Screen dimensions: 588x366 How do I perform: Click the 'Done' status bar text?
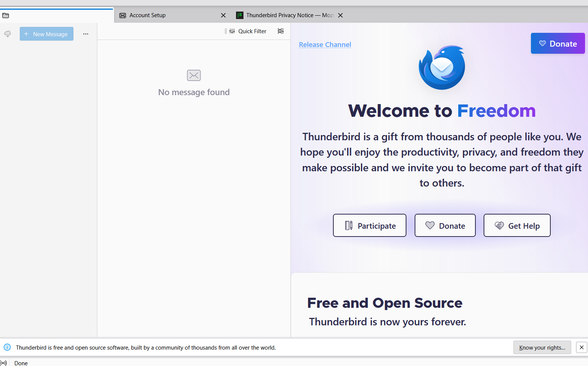pyautogui.click(x=21, y=363)
